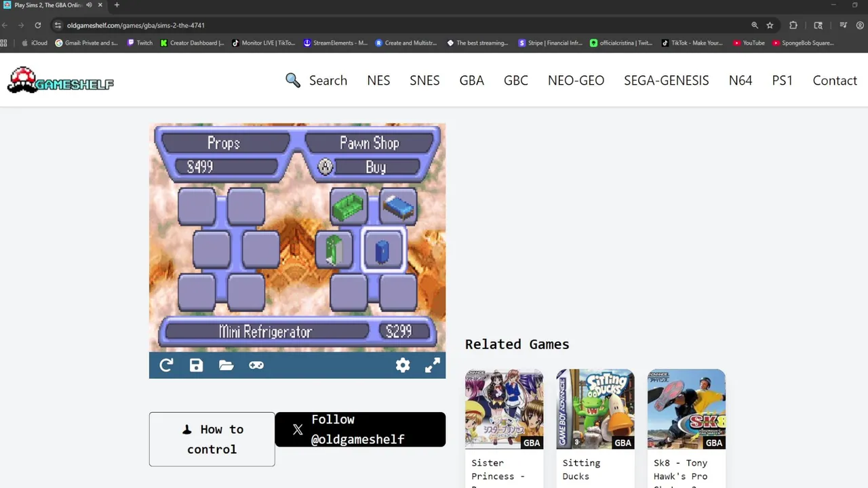Open the NES games section
The image size is (868, 488).
point(378,80)
